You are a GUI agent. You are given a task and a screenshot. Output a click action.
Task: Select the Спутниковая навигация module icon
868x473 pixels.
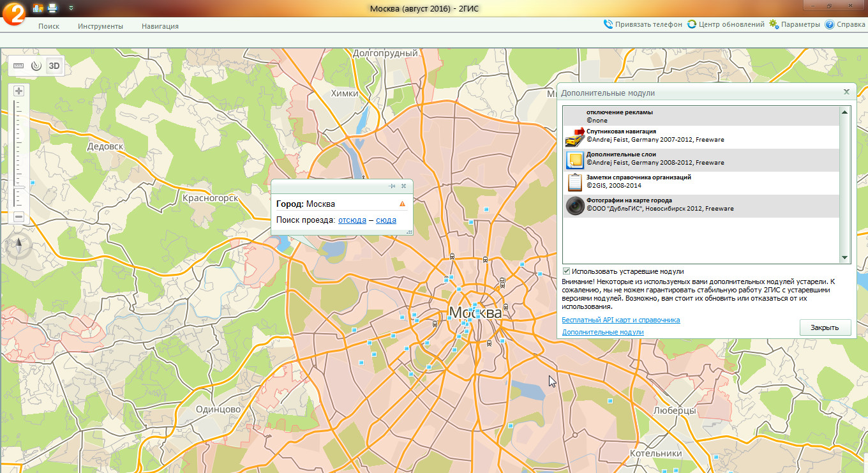click(575, 137)
